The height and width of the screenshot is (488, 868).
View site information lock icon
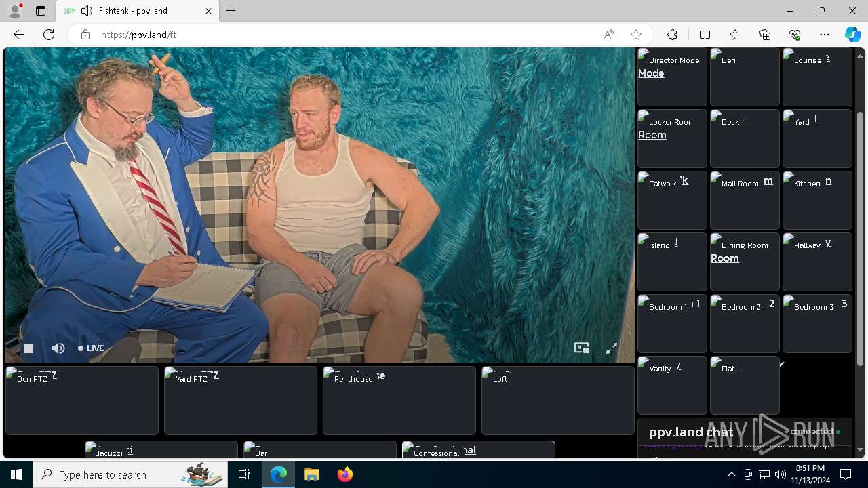click(x=85, y=35)
